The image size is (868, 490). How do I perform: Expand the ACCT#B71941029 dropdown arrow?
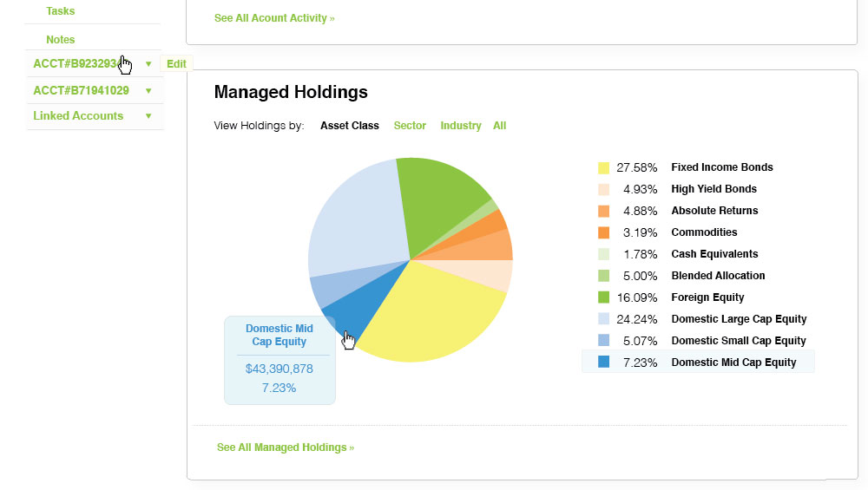[148, 91]
